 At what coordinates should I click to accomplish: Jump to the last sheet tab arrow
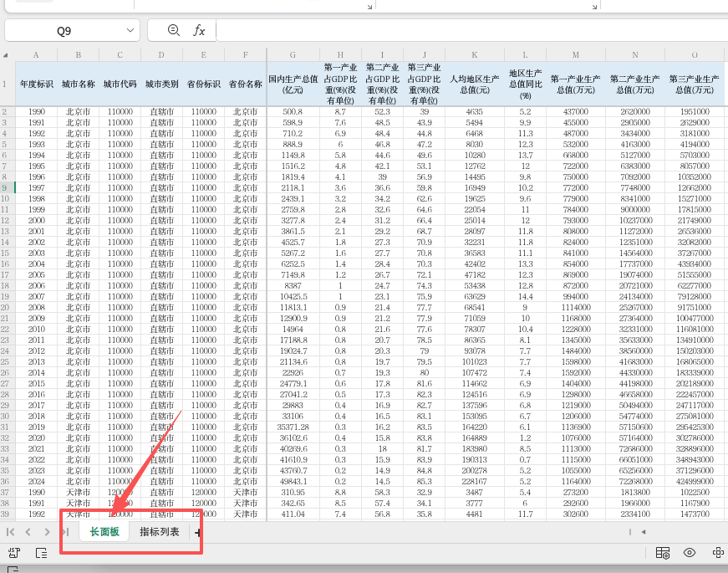64,532
